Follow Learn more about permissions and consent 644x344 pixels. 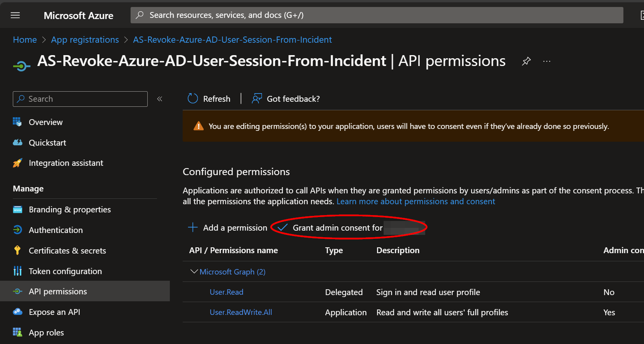click(416, 202)
